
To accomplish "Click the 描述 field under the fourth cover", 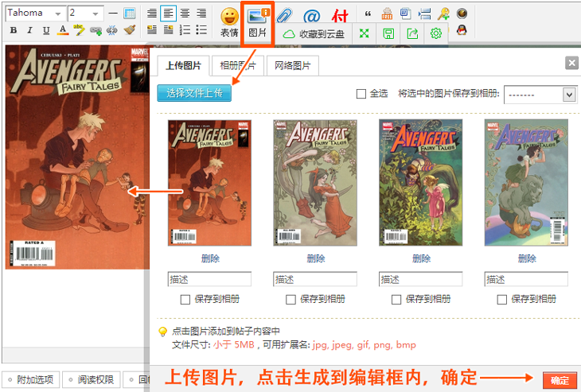I will [526, 279].
